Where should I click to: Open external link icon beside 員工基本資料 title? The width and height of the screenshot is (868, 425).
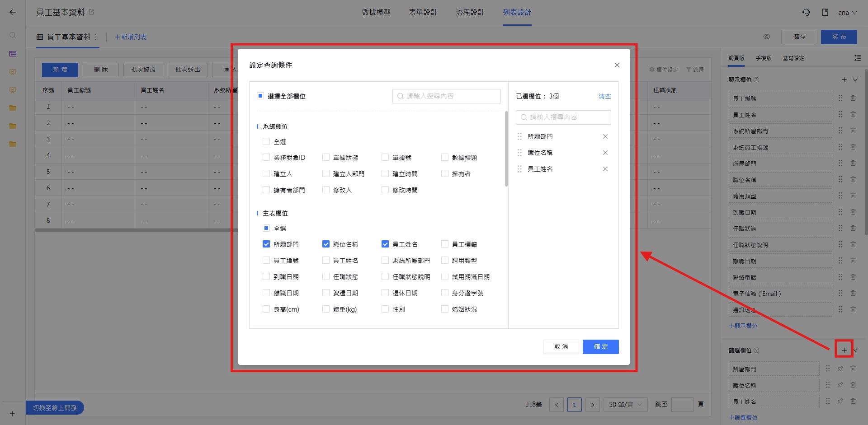(x=91, y=12)
